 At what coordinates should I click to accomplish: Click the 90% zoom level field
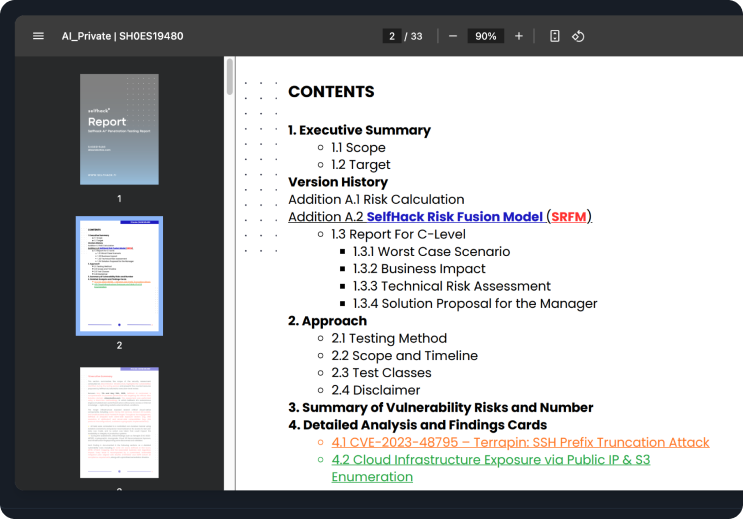(x=486, y=36)
